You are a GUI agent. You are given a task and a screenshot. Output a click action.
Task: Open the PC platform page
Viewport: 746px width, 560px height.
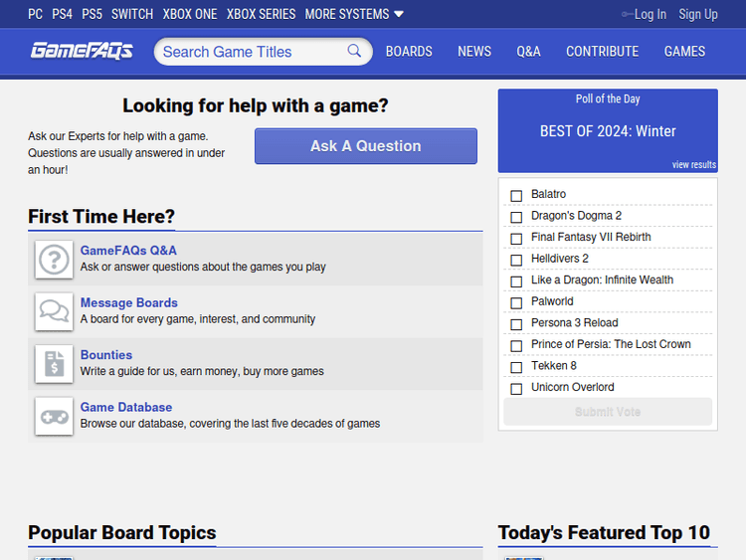click(x=35, y=14)
